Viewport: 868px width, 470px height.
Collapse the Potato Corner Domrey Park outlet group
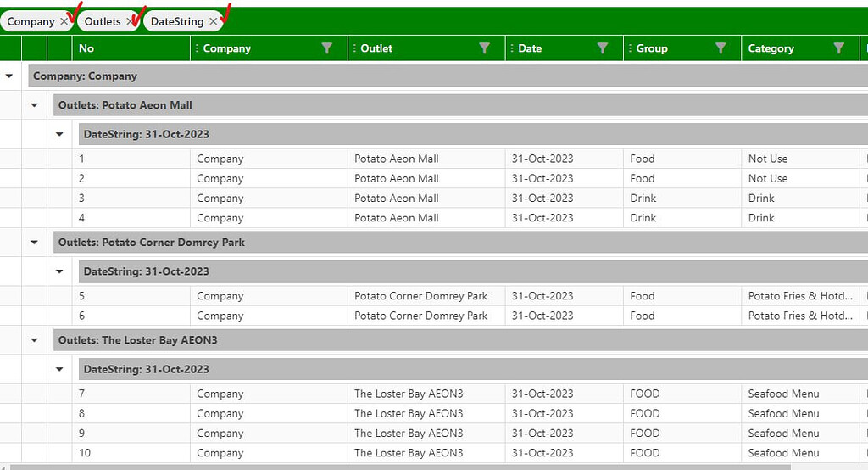34,242
